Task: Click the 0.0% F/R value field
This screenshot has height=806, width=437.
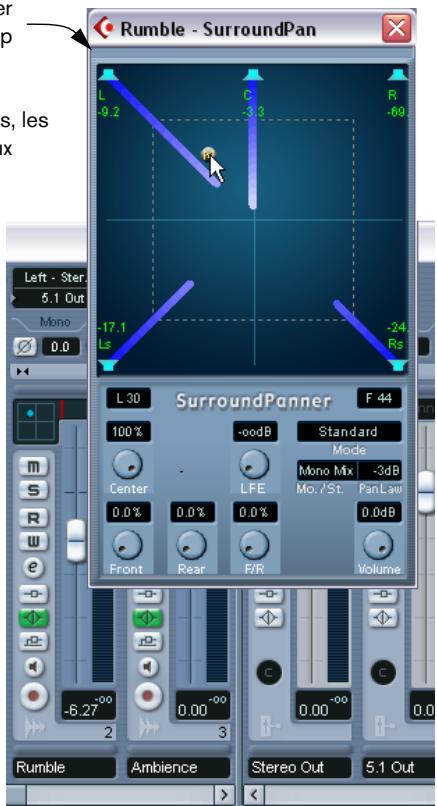Action: pyautogui.click(x=255, y=512)
